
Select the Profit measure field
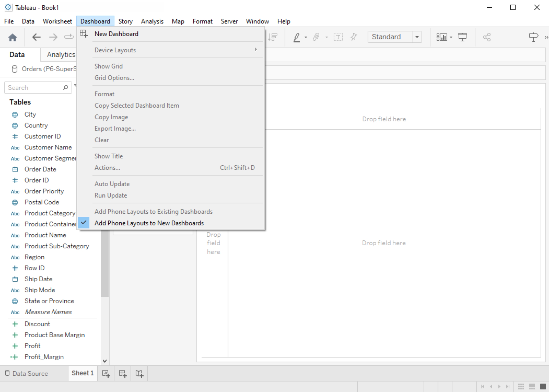click(33, 346)
